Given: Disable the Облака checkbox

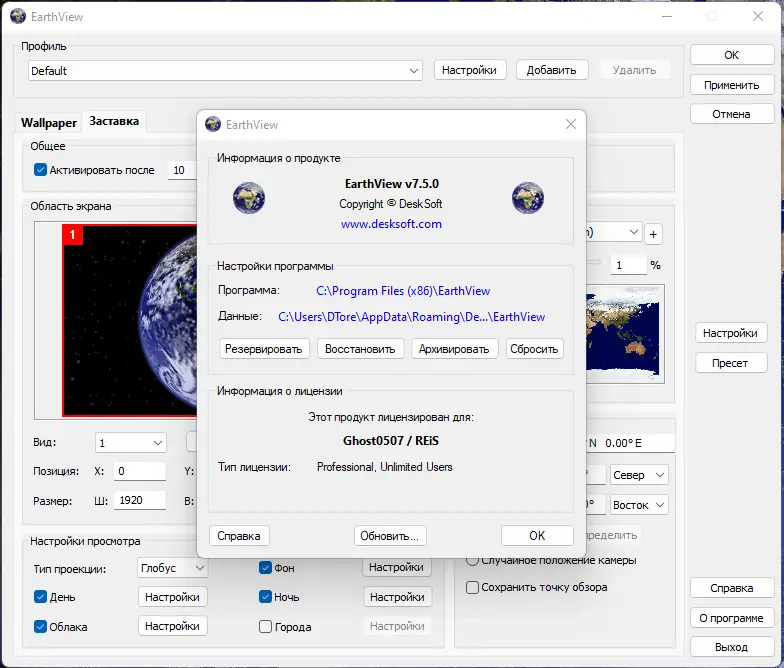Looking at the screenshot, I should pos(41,627).
